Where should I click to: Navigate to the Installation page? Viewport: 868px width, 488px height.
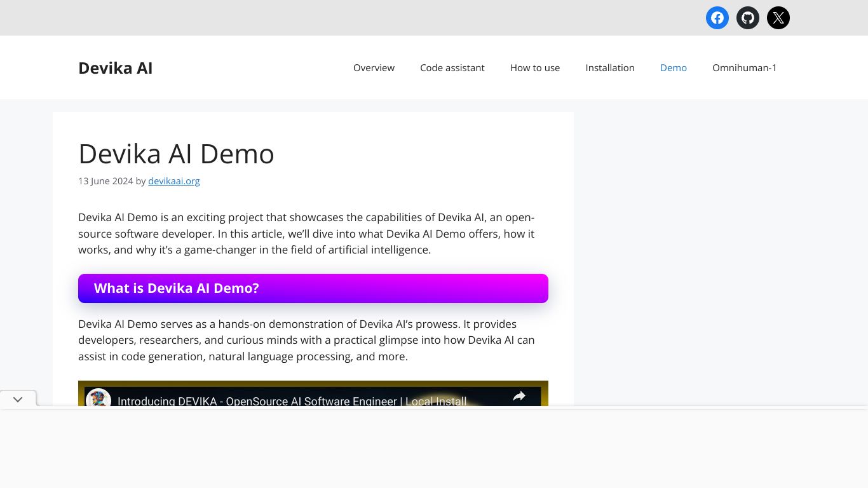pos(609,68)
